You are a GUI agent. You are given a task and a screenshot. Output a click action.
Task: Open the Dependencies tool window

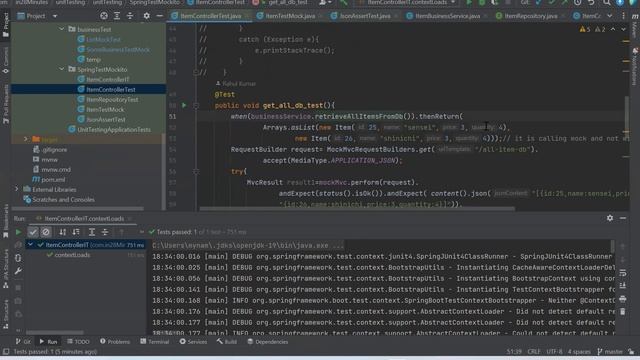pyautogui.click(x=268, y=341)
